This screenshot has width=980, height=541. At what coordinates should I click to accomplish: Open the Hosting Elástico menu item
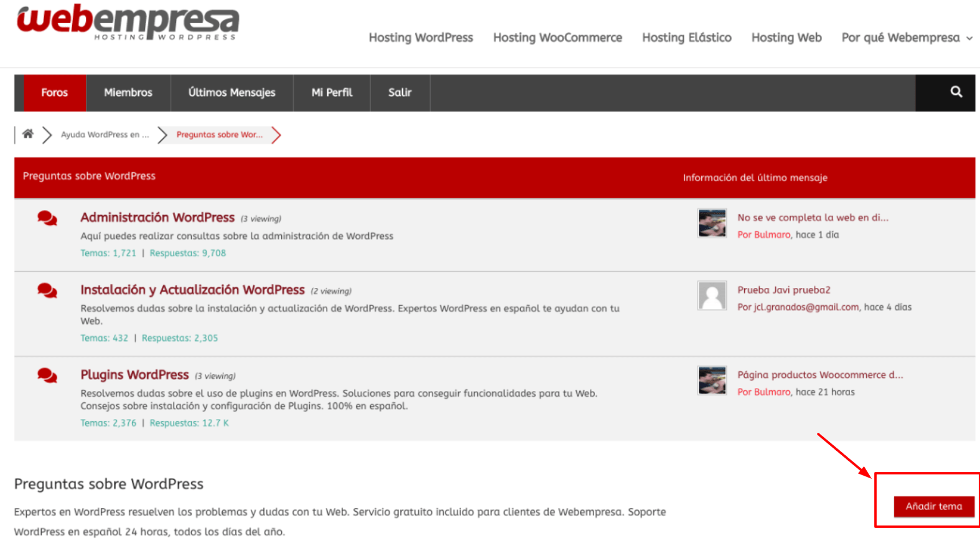click(x=687, y=37)
